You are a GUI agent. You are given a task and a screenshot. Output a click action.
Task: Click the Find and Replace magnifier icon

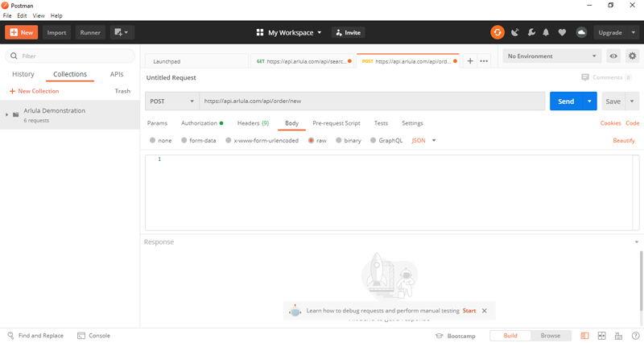tap(10, 335)
